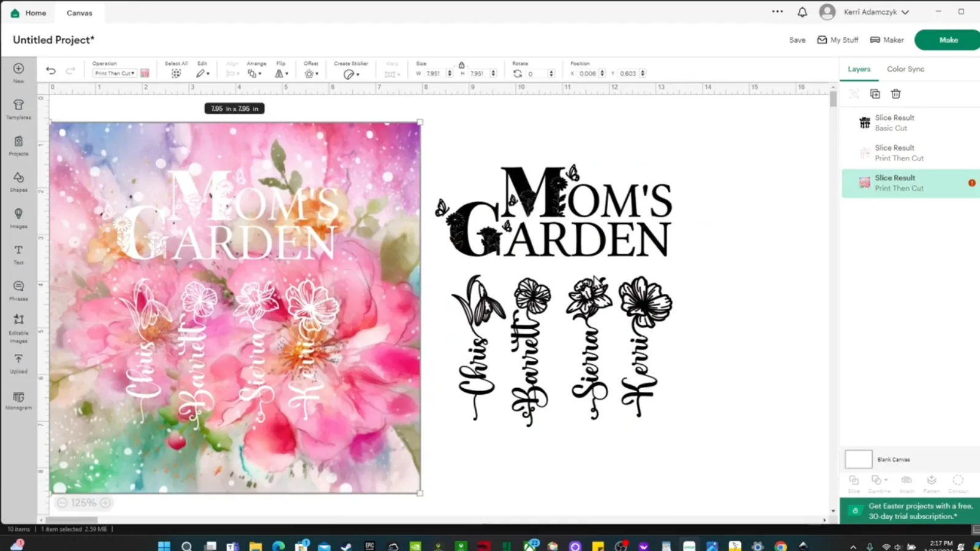Click the rotate icon in toolbar
Image resolution: width=980 pixels, height=551 pixels.
pyautogui.click(x=518, y=73)
